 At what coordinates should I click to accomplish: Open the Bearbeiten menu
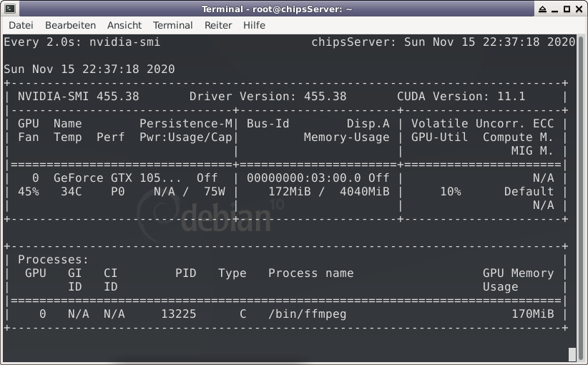(x=71, y=25)
